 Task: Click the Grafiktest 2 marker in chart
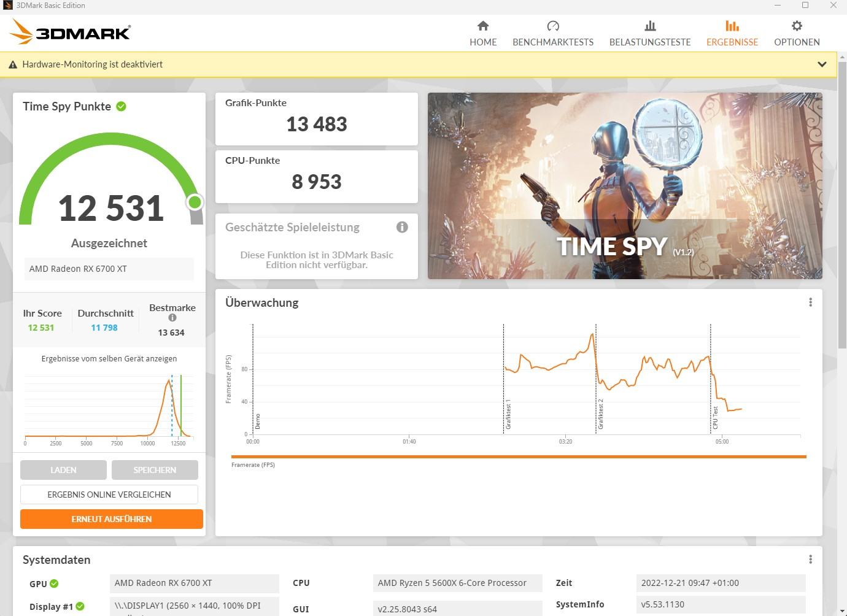(601, 414)
